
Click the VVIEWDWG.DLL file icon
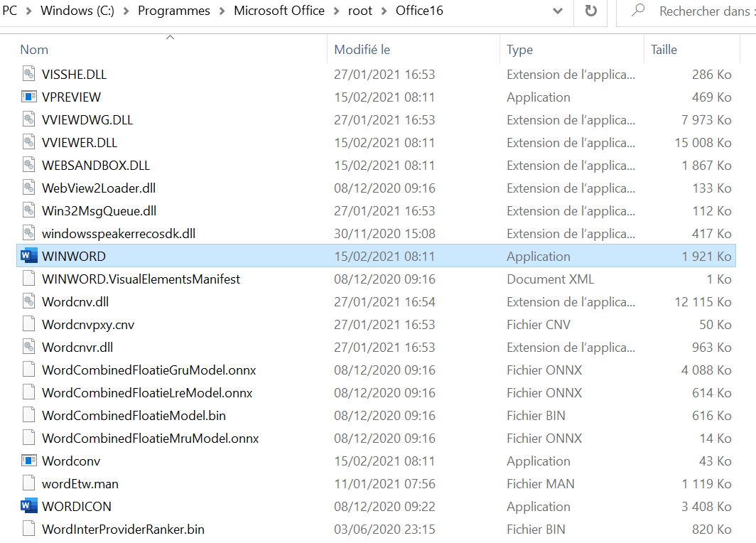tap(29, 119)
